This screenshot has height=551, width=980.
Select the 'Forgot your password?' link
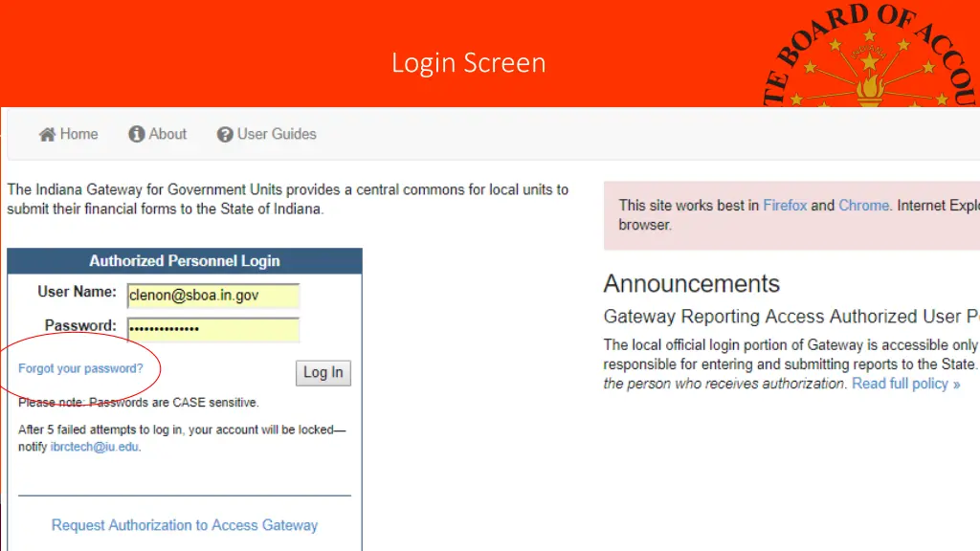coord(81,367)
